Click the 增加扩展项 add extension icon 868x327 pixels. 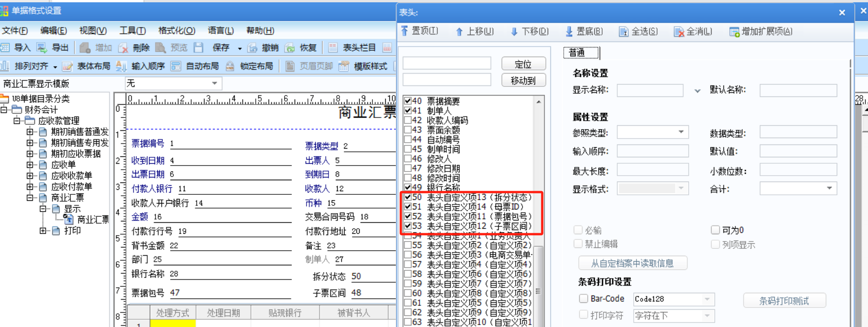734,32
